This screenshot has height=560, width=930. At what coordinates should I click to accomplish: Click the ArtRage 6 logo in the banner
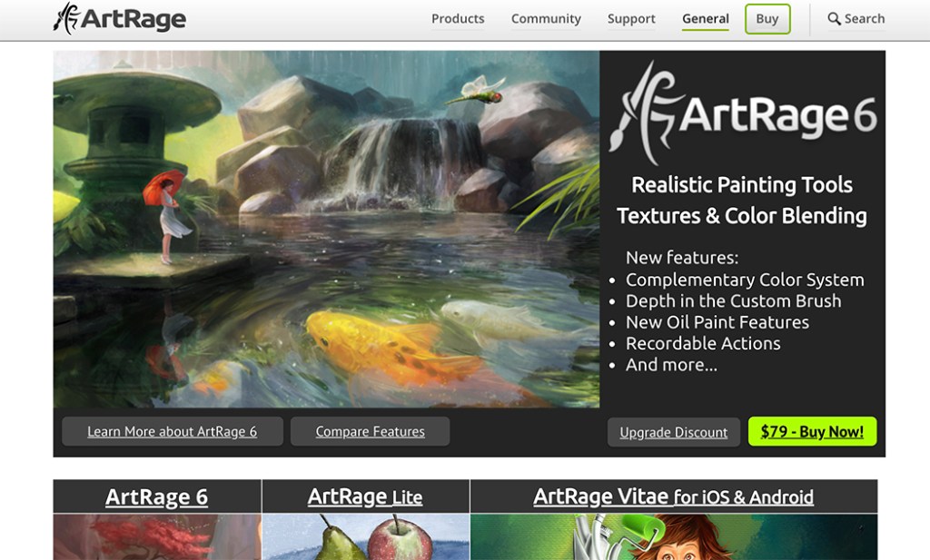pyautogui.click(x=743, y=113)
